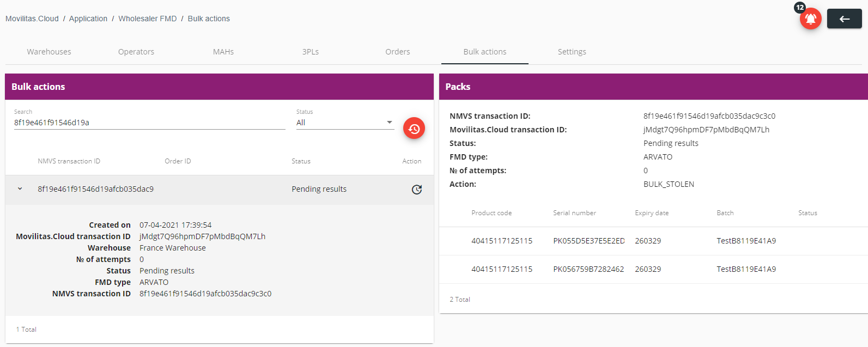
Task: Click ARVATO FMD type in Packs panel
Action: (x=658, y=157)
